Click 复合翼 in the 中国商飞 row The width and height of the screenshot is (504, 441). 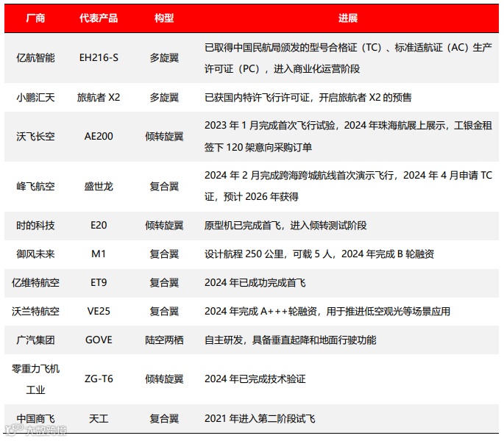[164, 419]
